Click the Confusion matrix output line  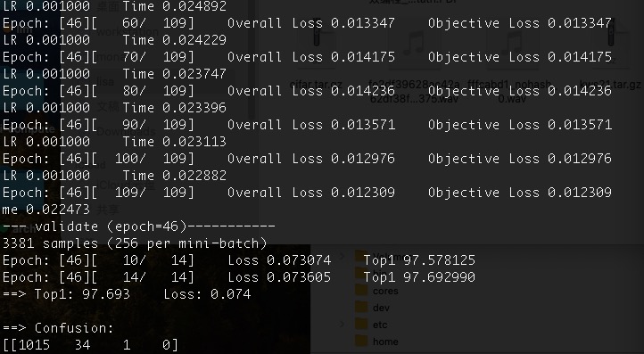point(58,328)
